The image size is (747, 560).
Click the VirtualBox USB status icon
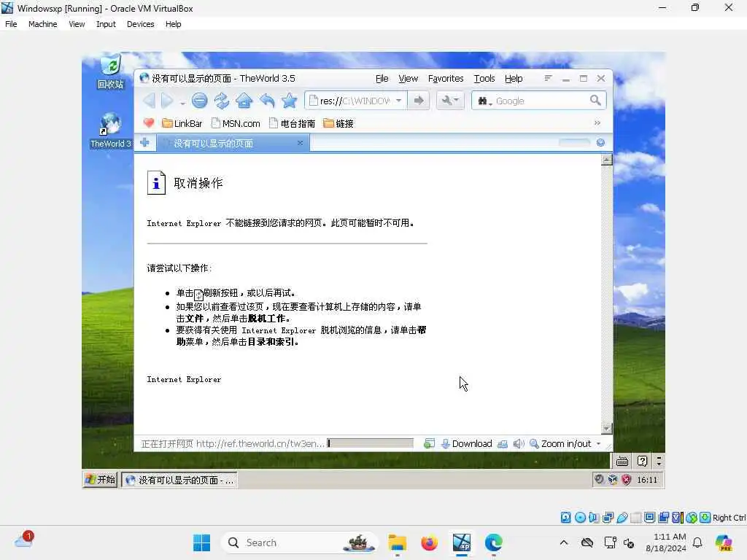[622, 518]
